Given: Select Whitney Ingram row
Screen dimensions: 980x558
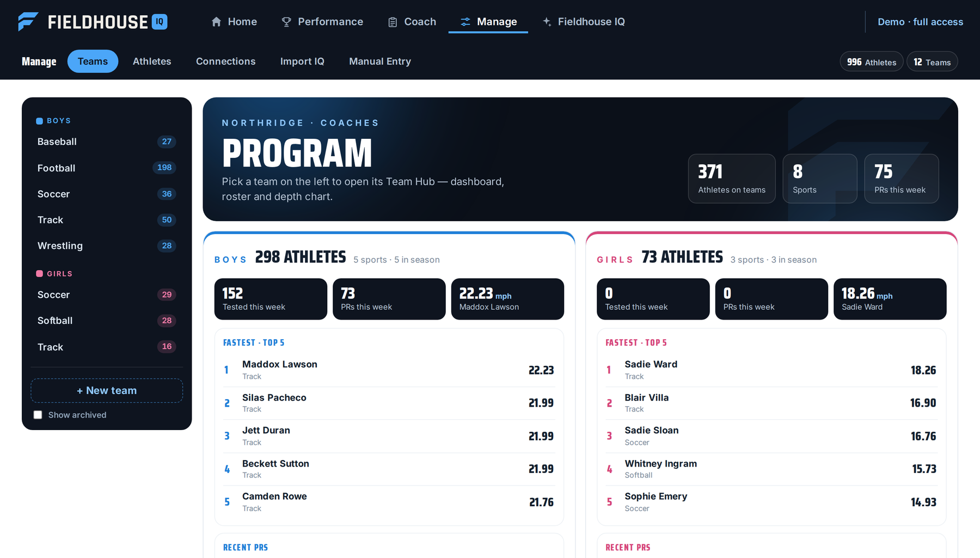Looking at the screenshot, I should coord(771,469).
